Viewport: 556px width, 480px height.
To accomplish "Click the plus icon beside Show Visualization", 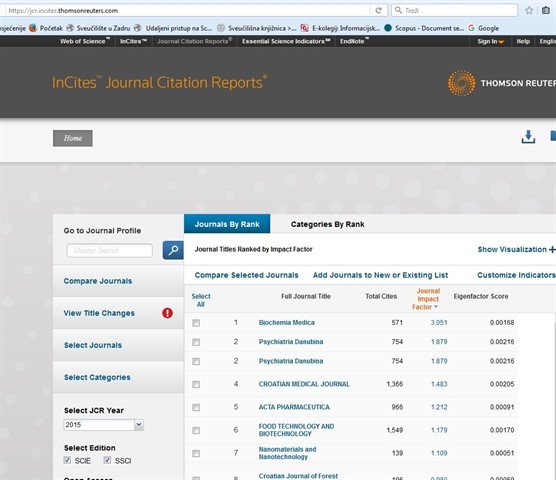I will click(x=552, y=250).
